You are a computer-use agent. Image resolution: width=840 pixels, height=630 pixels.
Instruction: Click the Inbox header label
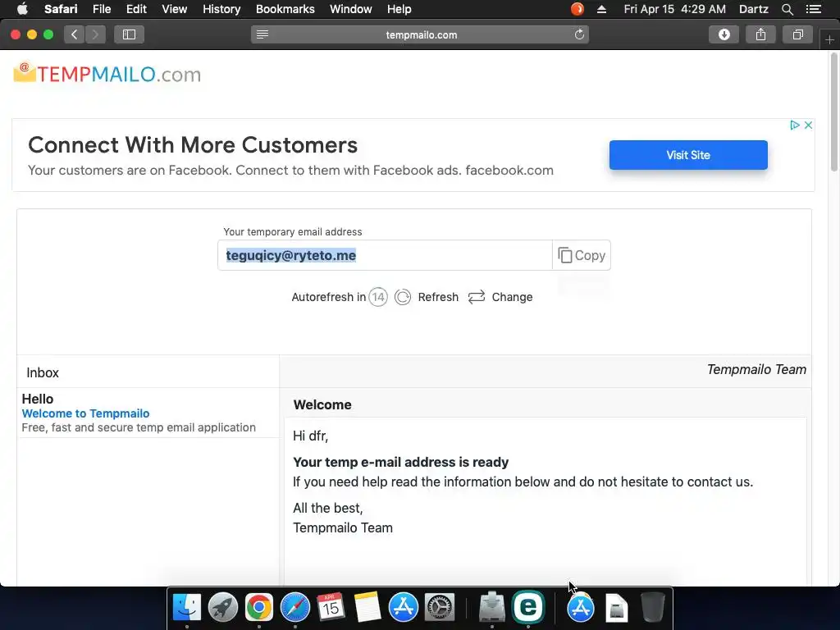click(43, 372)
